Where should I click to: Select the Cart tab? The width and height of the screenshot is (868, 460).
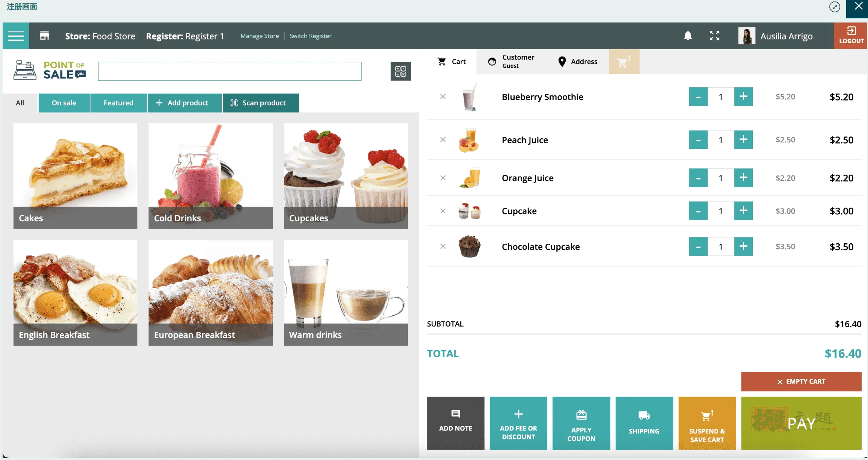click(x=452, y=61)
